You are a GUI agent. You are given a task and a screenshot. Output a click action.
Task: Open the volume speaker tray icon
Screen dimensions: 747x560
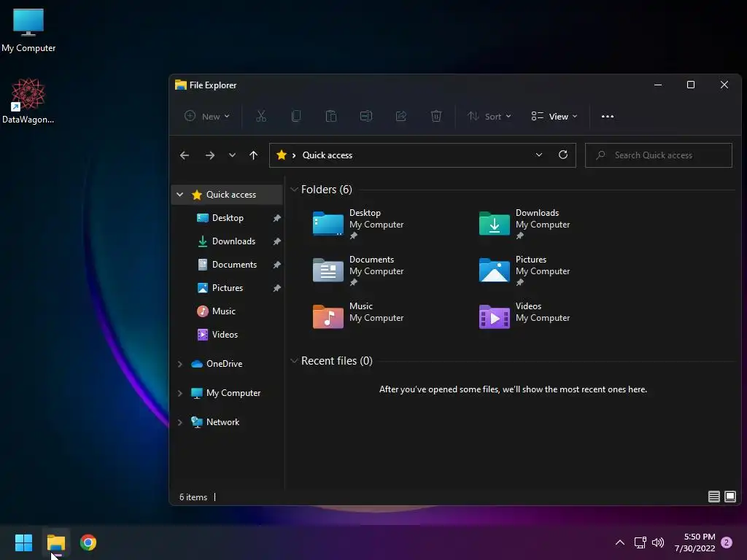[658, 542]
